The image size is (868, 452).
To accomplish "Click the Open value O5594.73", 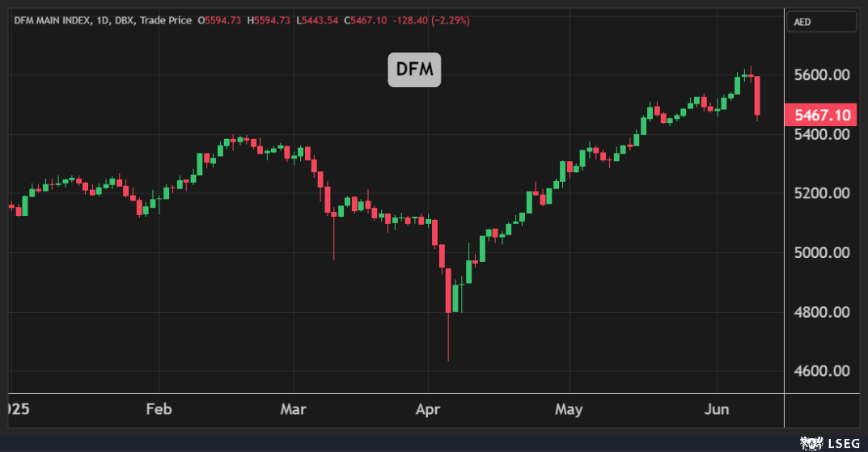I will tap(222, 19).
